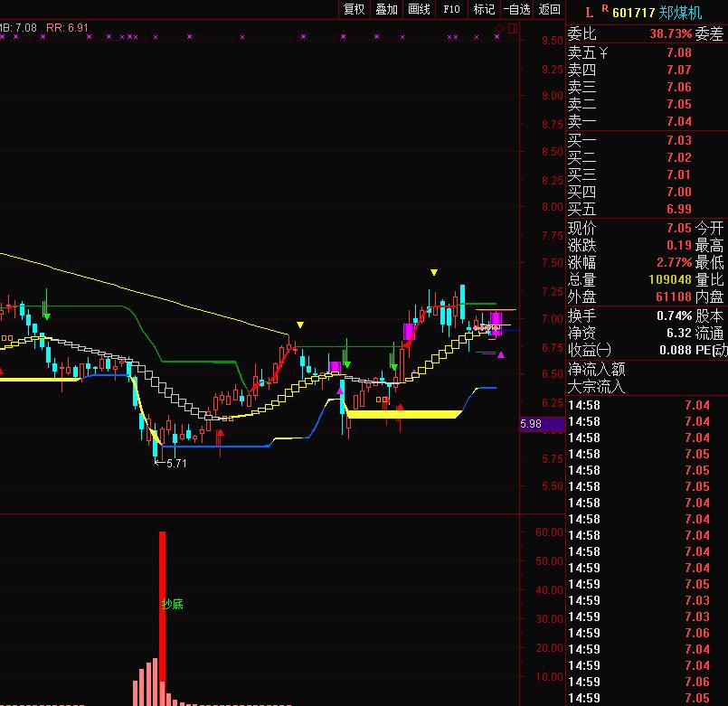This screenshot has height=706, width=728.
Task: Click the yen symbol next to 卖五
Action: click(x=603, y=53)
